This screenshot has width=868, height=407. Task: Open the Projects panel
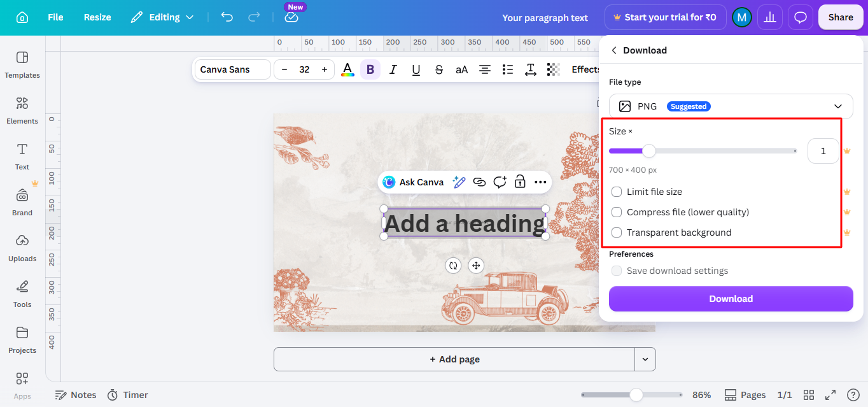[x=22, y=340]
